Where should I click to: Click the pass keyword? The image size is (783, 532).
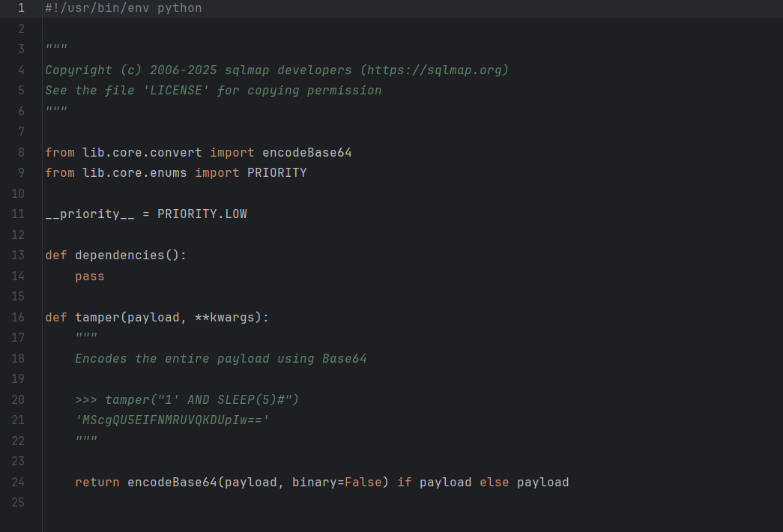pos(89,276)
